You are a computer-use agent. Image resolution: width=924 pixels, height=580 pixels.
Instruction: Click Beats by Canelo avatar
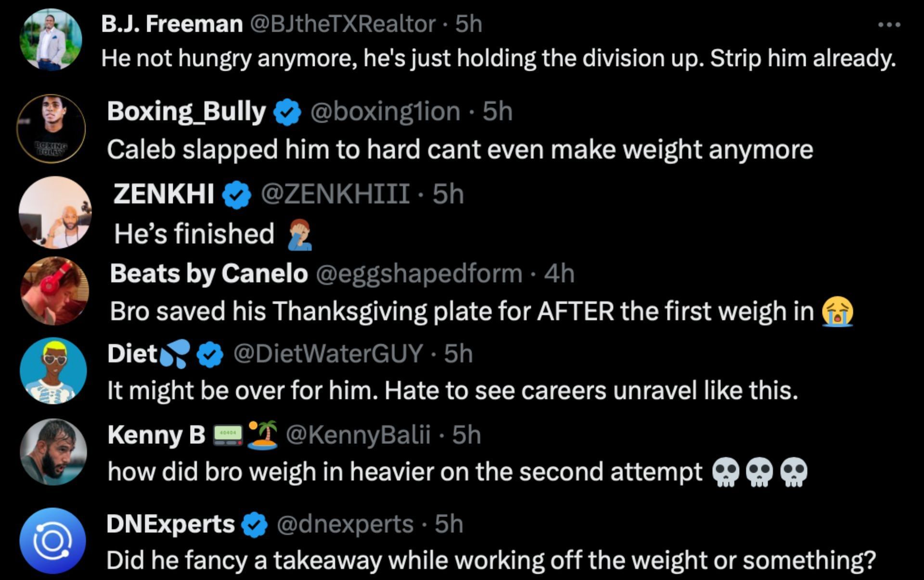54,291
